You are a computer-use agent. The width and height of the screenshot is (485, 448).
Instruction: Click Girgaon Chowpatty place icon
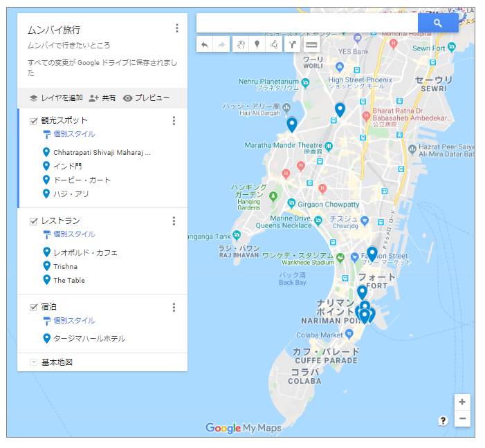click(291, 203)
